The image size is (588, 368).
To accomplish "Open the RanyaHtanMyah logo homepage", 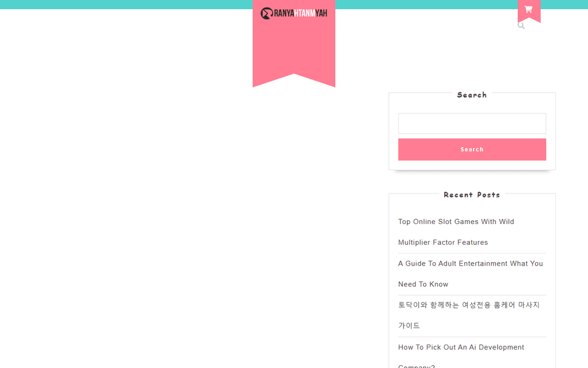I will 293,13.
